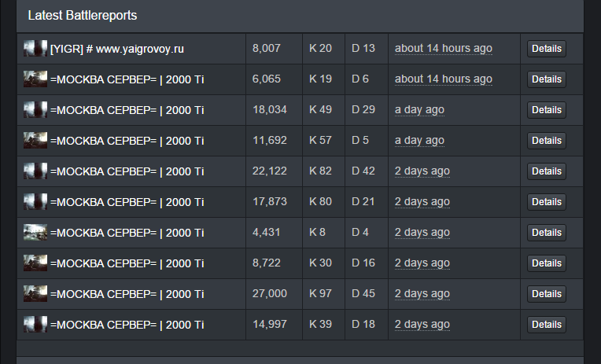Click the map thumbnail beside the 18,034 score
The width and height of the screenshot is (601, 364).
coord(35,110)
